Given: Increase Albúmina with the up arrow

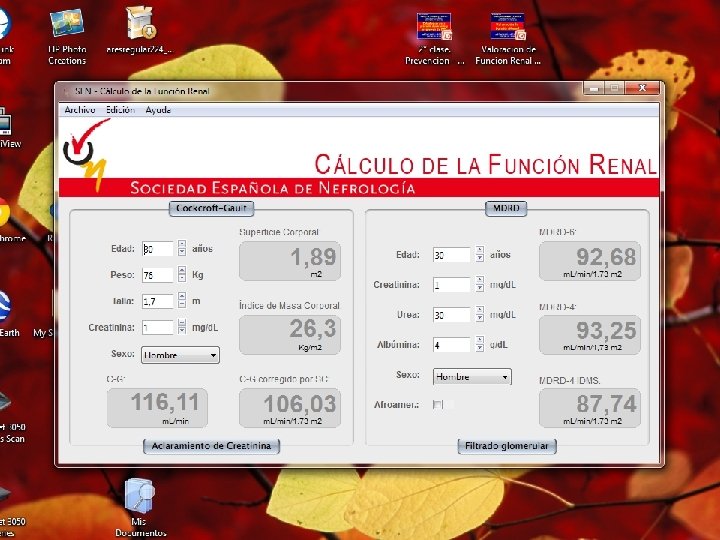Looking at the screenshot, I should click(x=479, y=340).
